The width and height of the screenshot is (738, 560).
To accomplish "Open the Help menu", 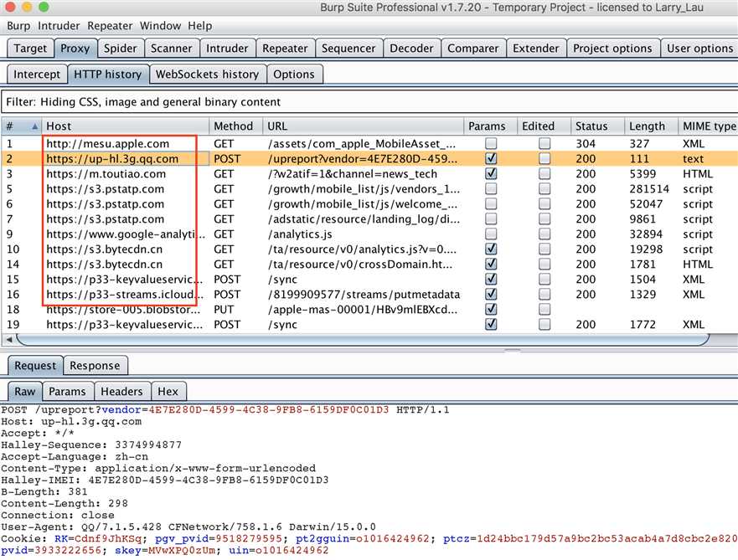I will pyautogui.click(x=200, y=26).
